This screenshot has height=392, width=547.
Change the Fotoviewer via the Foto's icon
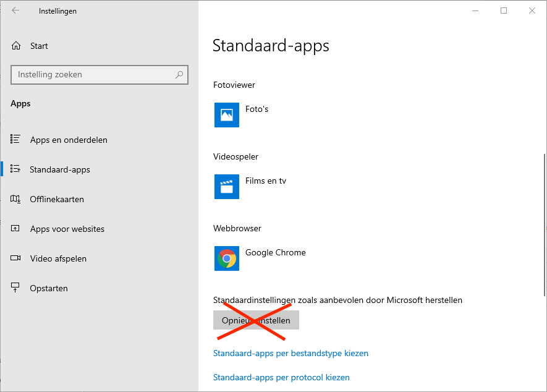pyautogui.click(x=227, y=115)
